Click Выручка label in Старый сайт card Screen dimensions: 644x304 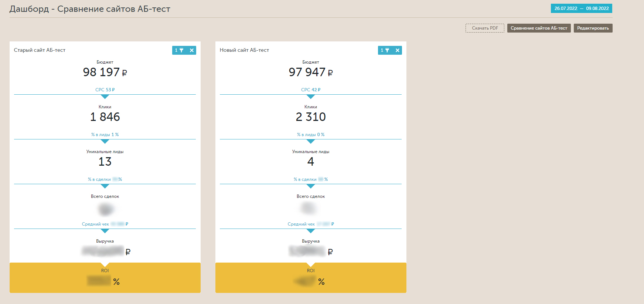105,241
